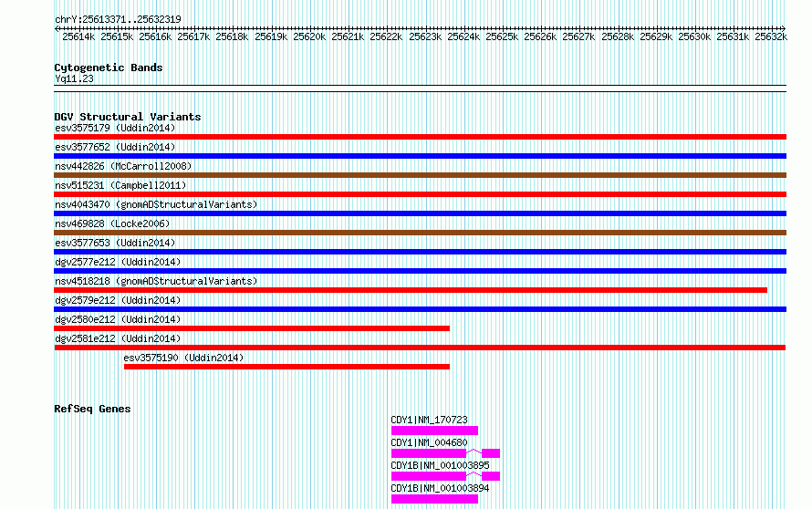Select the red dgv2581e212 variant bar
This screenshot has width=812, height=509.
coord(420,348)
